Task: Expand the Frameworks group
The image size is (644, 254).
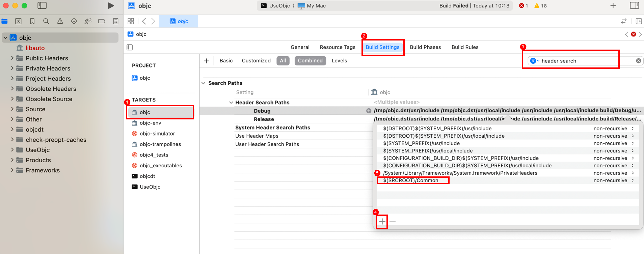Action: coord(12,170)
